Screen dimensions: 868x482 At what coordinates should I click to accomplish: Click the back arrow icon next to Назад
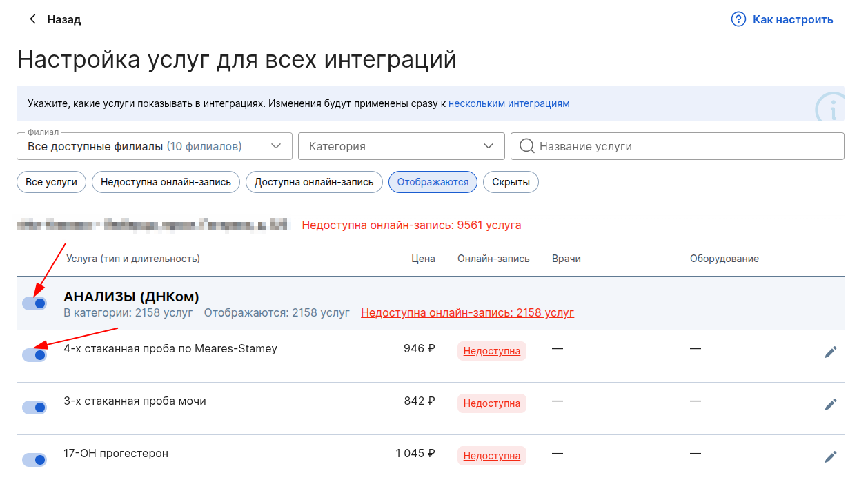coord(32,19)
